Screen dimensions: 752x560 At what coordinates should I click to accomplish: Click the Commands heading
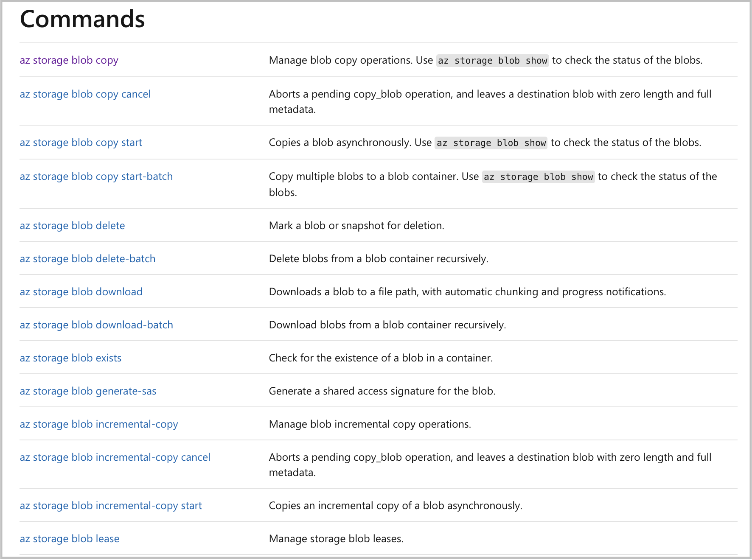(82, 19)
